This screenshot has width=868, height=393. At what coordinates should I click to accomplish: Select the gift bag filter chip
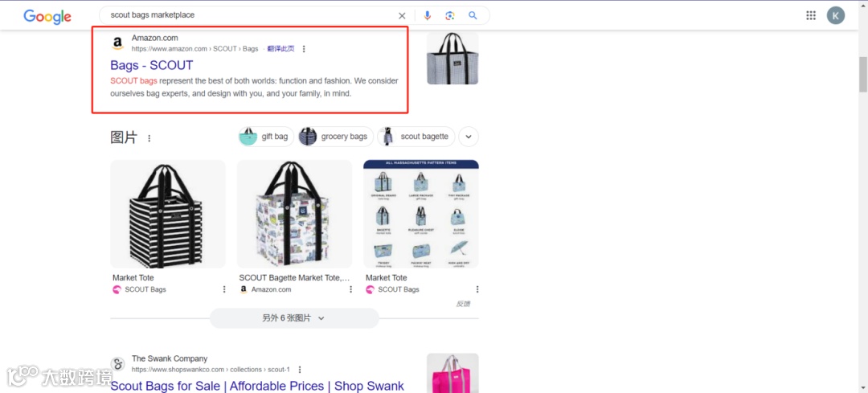click(265, 136)
